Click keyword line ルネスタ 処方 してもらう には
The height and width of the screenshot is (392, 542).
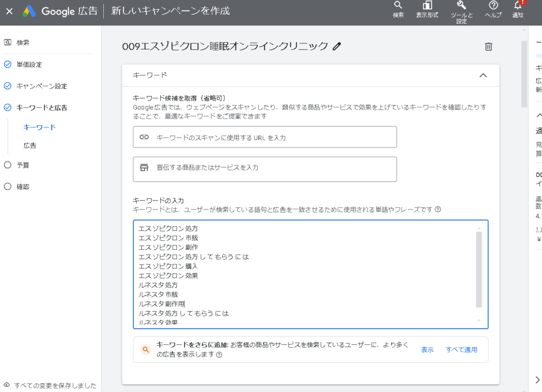[184, 313]
